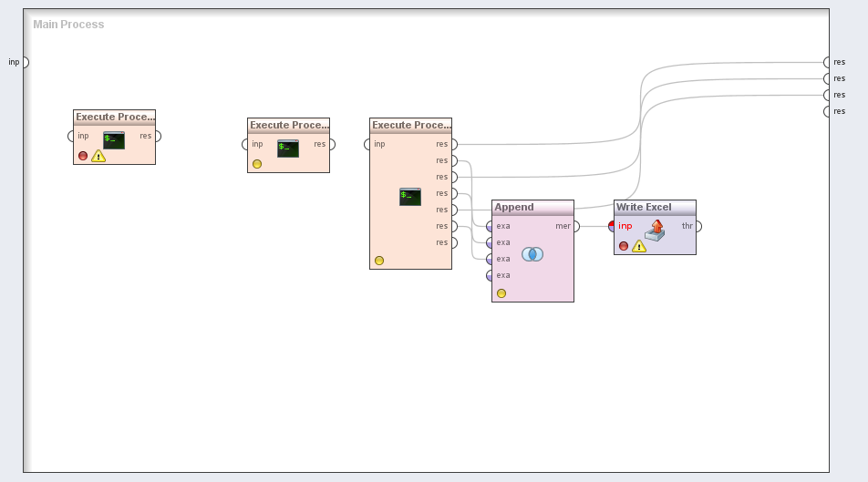
Task: Click the "mer" output port on Append
Action: pos(575,226)
